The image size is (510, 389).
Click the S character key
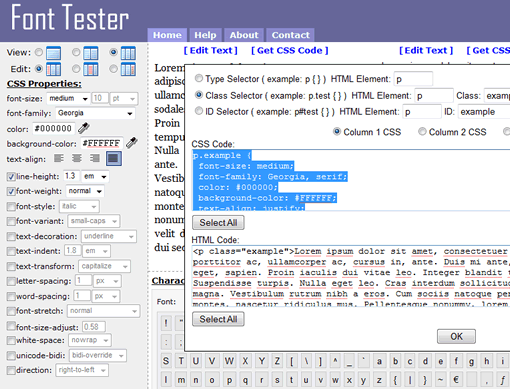pyautogui.click(x=166, y=361)
